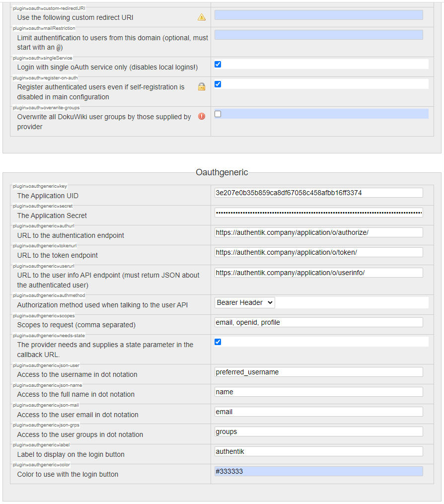The image size is (444, 504).
Task: Click the preferred_username dot notation field
Action: [318, 371]
